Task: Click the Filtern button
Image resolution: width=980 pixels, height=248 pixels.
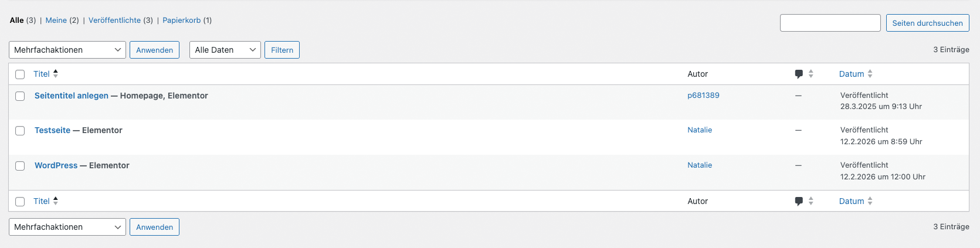Action: tap(282, 50)
